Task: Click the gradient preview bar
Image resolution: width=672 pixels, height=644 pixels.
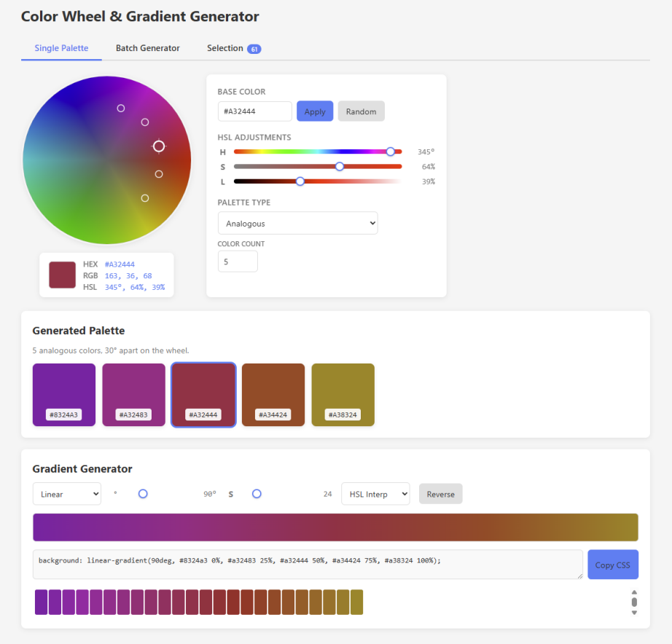Action: point(335,527)
